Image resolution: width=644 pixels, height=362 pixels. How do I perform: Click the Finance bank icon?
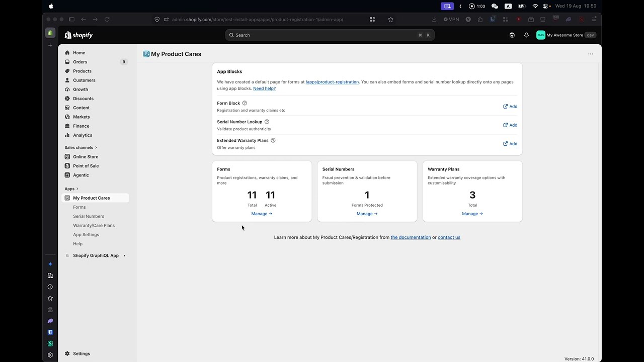[x=67, y=126]
